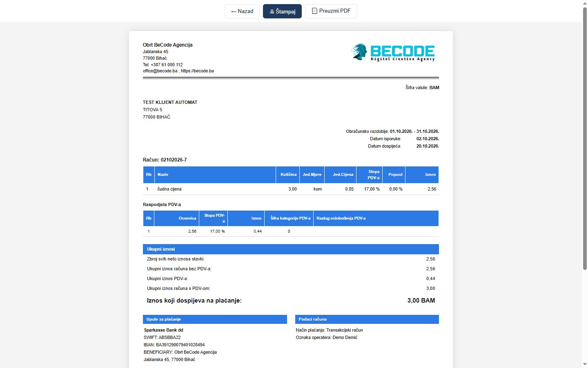Click unit price value '0,85'
Image resolution: width=588 pixels, height=368 pixels.
[x=349, y=189]
